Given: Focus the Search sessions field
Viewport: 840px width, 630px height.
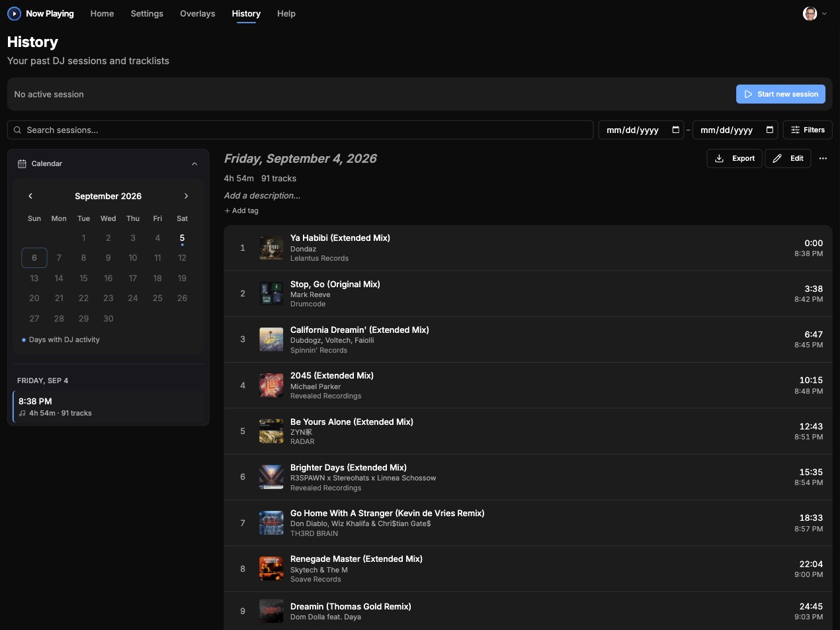Looking at the screenshot, I should 300,130.
